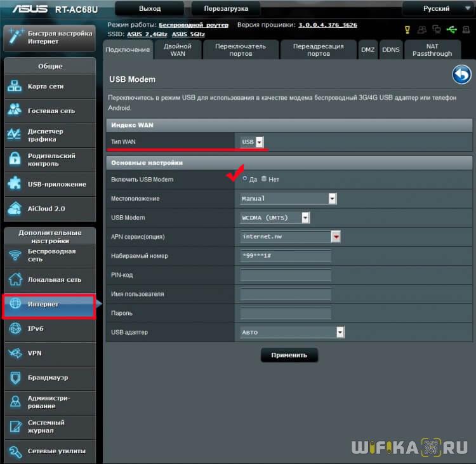The height and width of the screenshot is (464, 476).
Task: Open the Русский language dropdown
Action: [439, 8]
